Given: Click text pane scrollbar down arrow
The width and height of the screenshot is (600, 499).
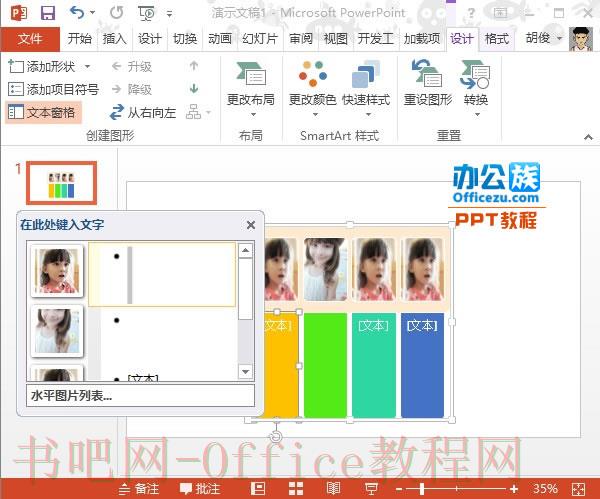Looking at the screenshot, I should click(245, 371).
